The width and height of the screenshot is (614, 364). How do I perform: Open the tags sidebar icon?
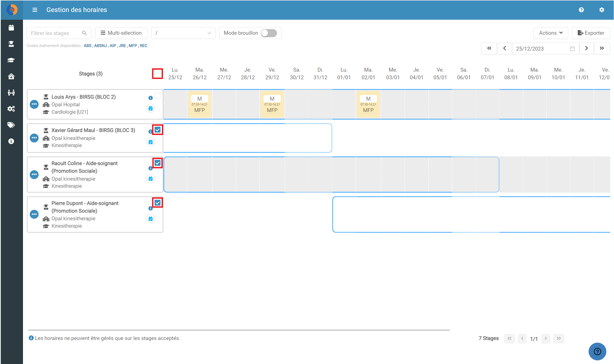tap(11, 125)
